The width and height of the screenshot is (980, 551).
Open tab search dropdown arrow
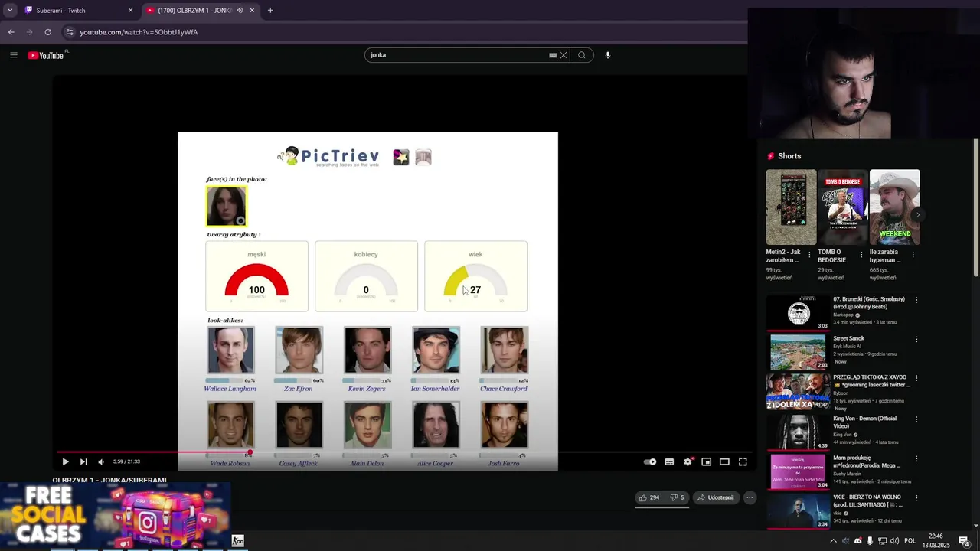click(10, 11)
